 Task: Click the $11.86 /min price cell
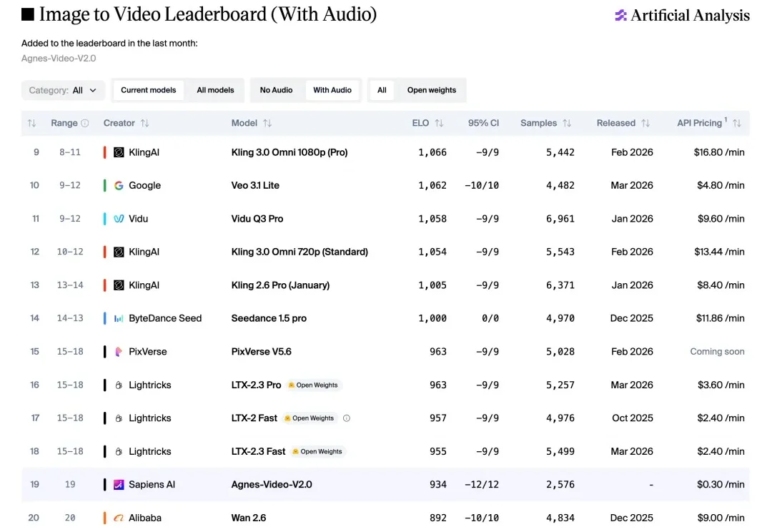(x=721, y=319)
